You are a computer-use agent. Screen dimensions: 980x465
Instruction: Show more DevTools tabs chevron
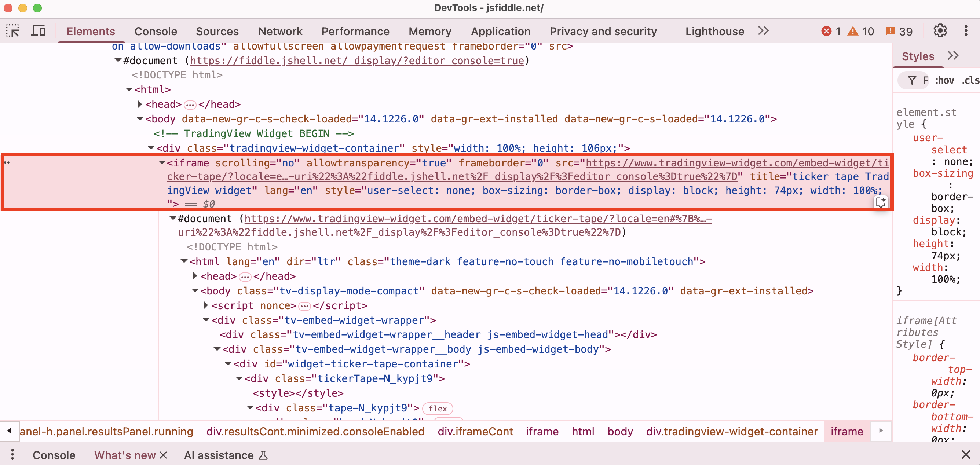click(763, 30)
